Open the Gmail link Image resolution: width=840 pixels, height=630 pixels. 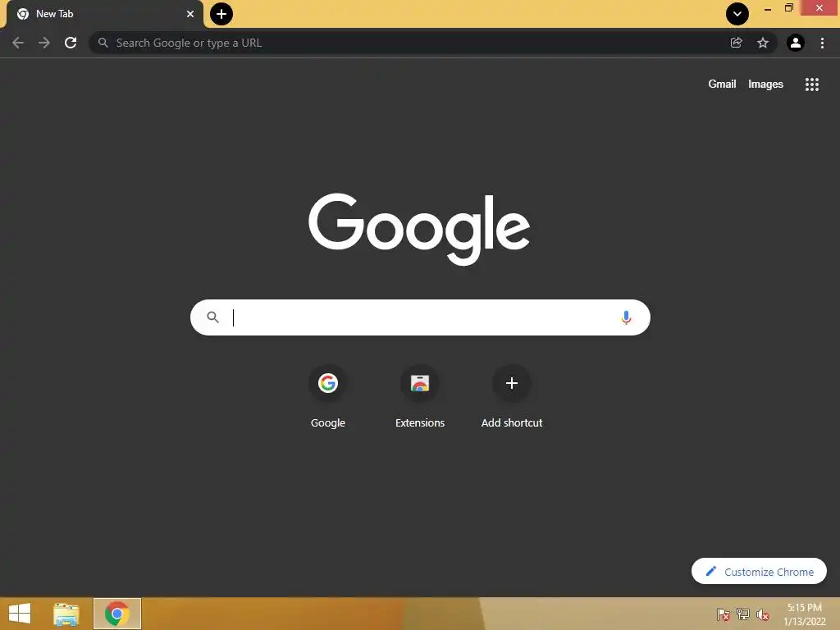tap(722, 84)
